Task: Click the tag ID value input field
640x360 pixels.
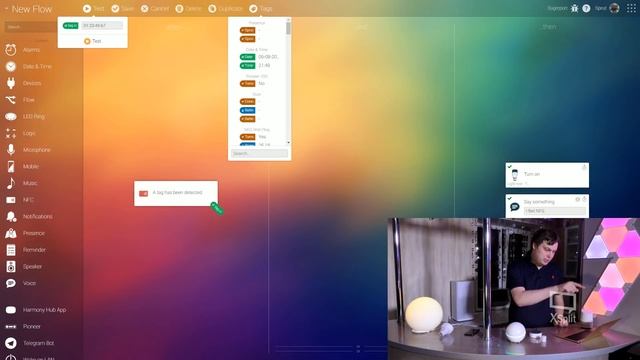Action: (102, 26)
